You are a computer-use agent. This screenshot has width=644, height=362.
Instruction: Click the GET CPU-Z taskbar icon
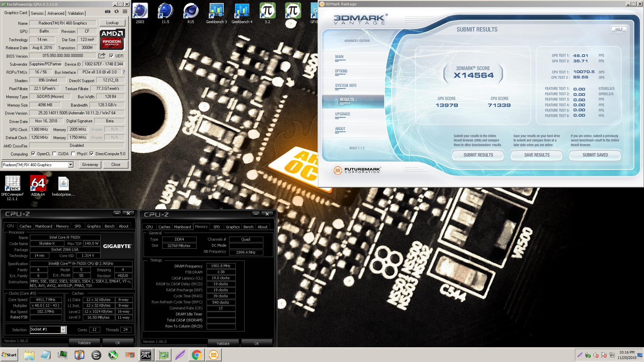click(146, 355)
